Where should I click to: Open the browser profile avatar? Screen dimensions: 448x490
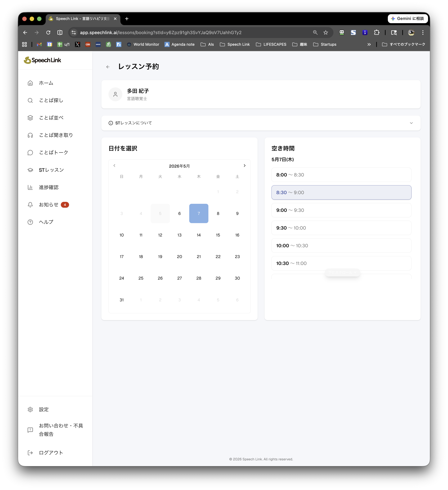411,33
